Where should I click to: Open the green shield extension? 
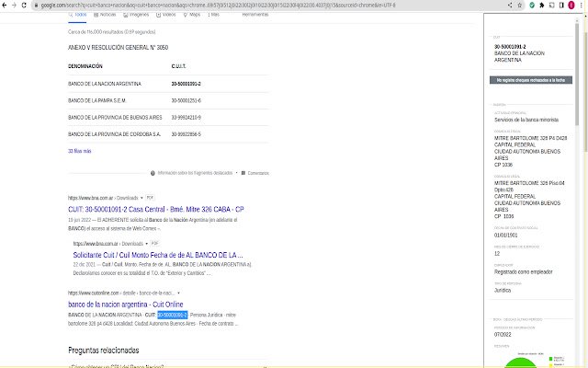tap(532, 6)
